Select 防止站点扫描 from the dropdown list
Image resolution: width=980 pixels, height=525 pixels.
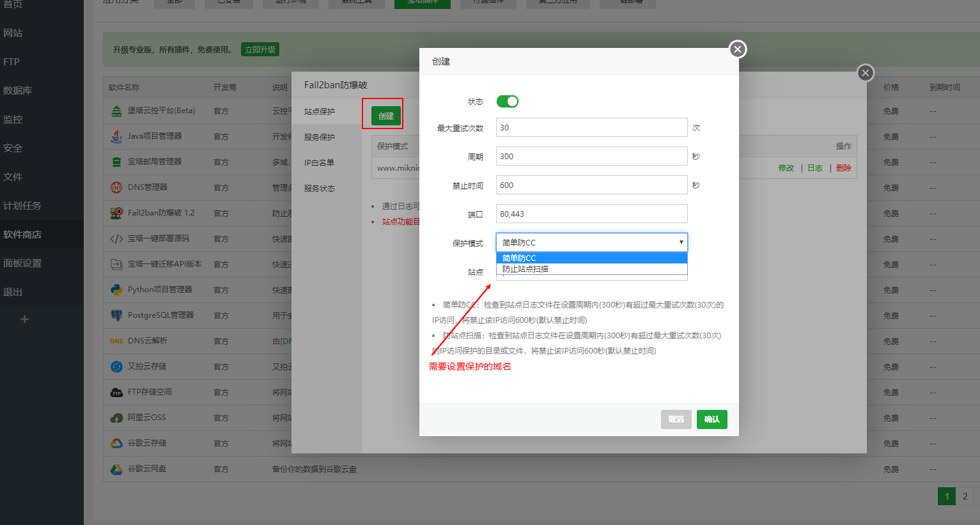pos(591,268)
